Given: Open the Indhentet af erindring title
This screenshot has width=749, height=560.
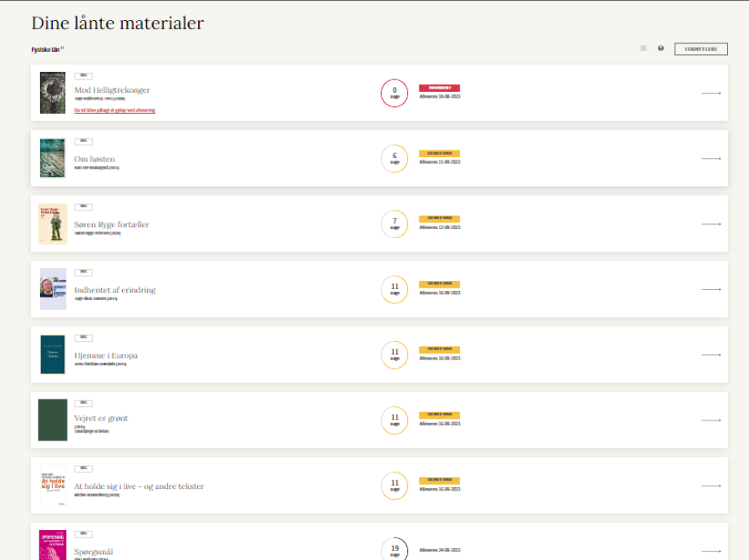Looking at the screenshot, I should 115,290.
